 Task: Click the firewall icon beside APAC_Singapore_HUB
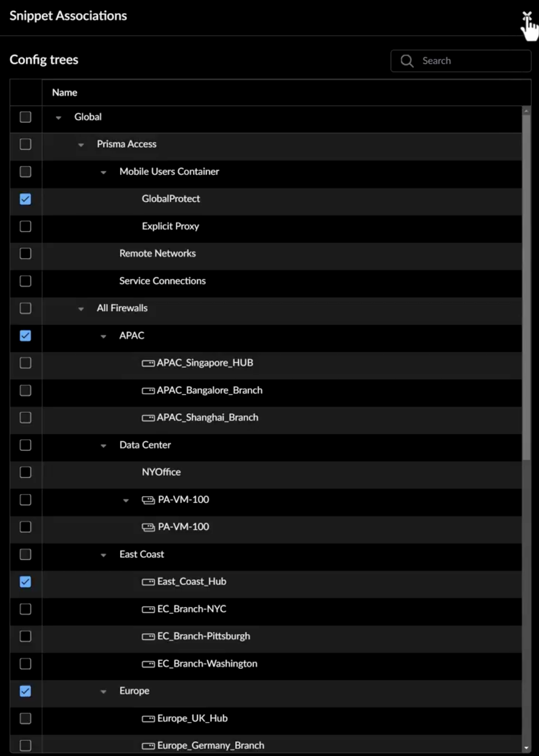[148, 363]
